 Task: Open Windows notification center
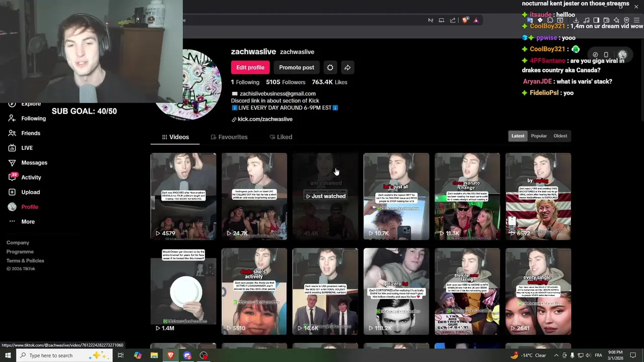point(632,355)
